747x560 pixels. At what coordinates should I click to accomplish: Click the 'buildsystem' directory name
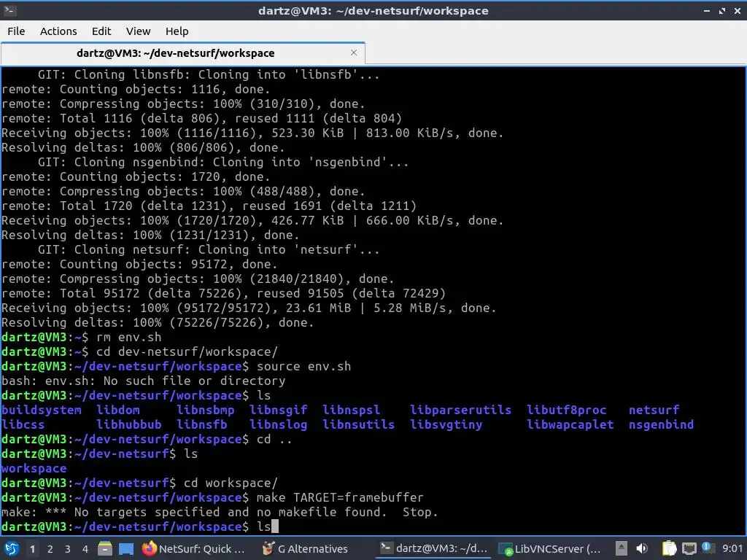42,410
